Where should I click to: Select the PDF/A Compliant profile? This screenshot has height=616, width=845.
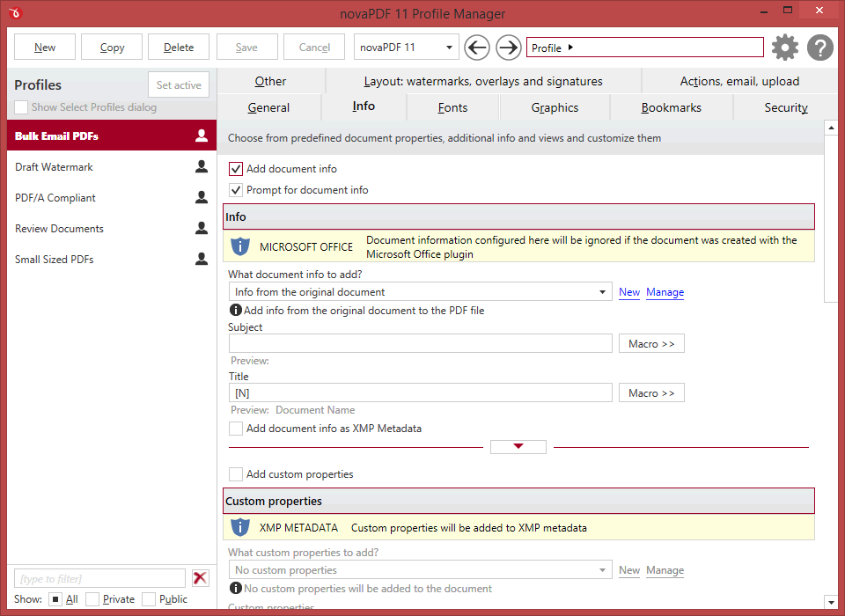point(112,197)
